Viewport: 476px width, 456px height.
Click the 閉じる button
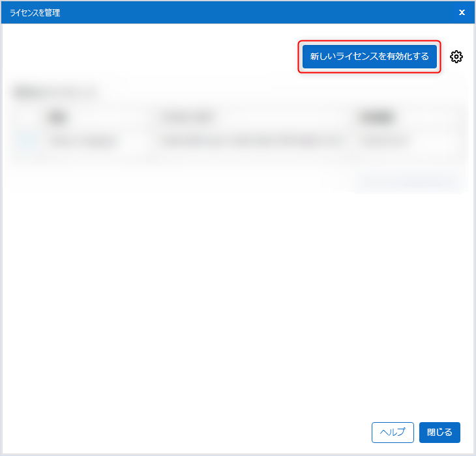pos(439,432)
